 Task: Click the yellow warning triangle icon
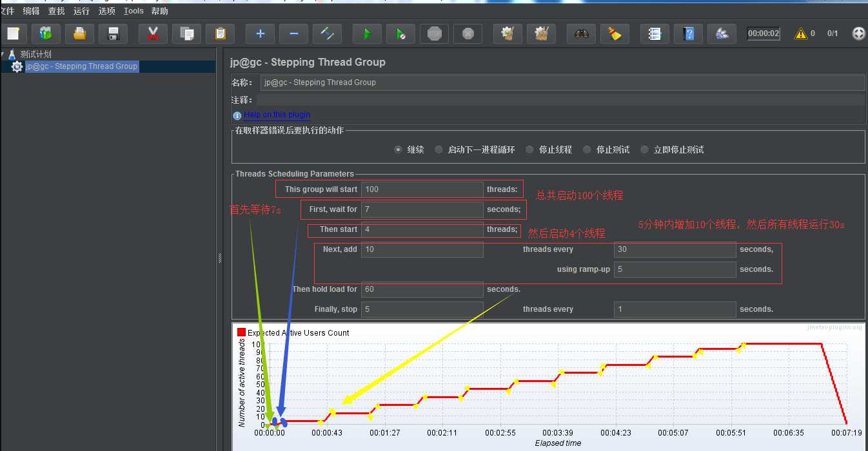[x=800, y=34]
